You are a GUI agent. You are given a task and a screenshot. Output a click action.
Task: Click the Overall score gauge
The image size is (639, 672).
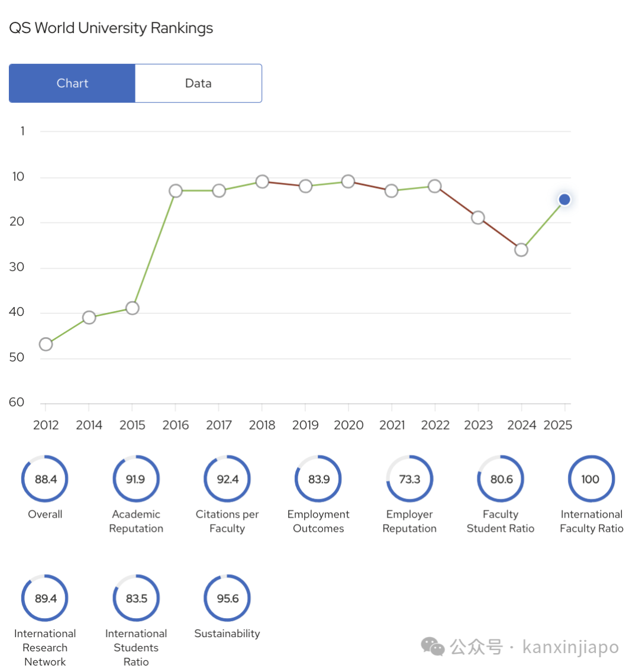tap(45, 479)
